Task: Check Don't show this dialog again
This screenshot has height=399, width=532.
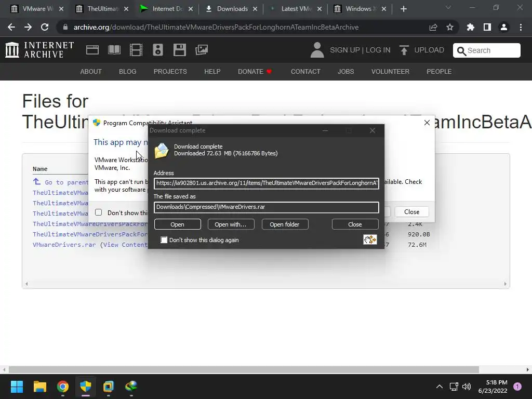Action: click(164, 240)
